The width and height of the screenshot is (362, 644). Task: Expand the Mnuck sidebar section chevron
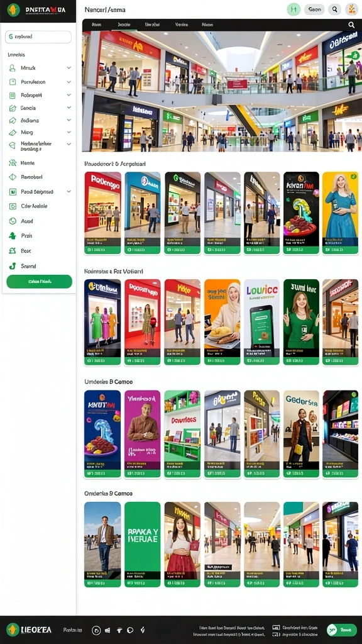[69, 68]
